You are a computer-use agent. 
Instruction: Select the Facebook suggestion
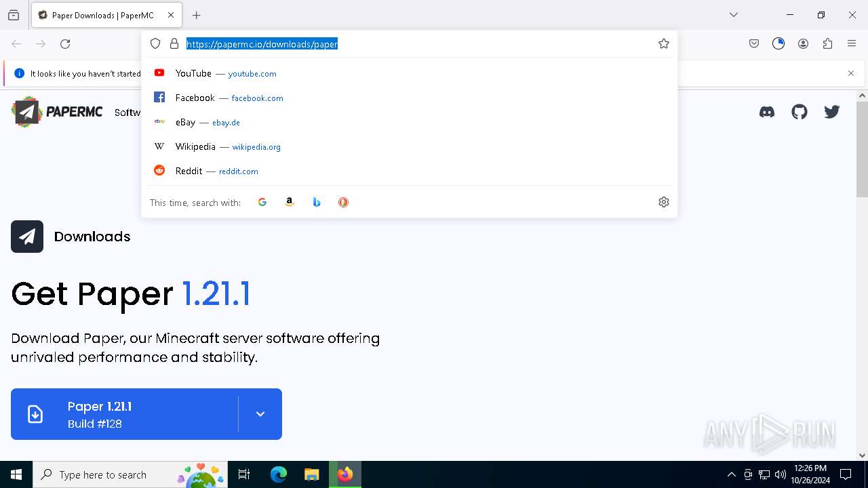(410, 98)
